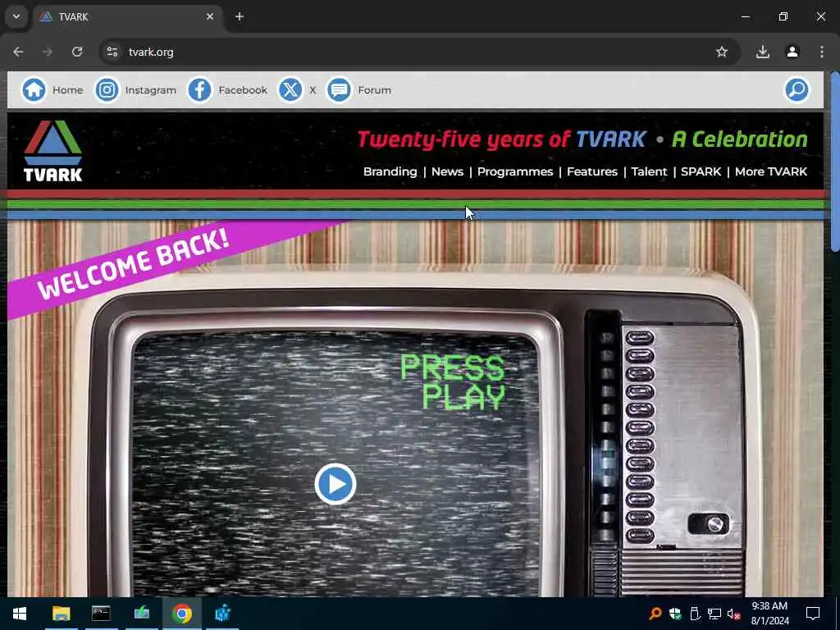This screenshot has height=630, width=840.
Task: Expand the tab search dropdown arrow
Action: tap(16, 16)
